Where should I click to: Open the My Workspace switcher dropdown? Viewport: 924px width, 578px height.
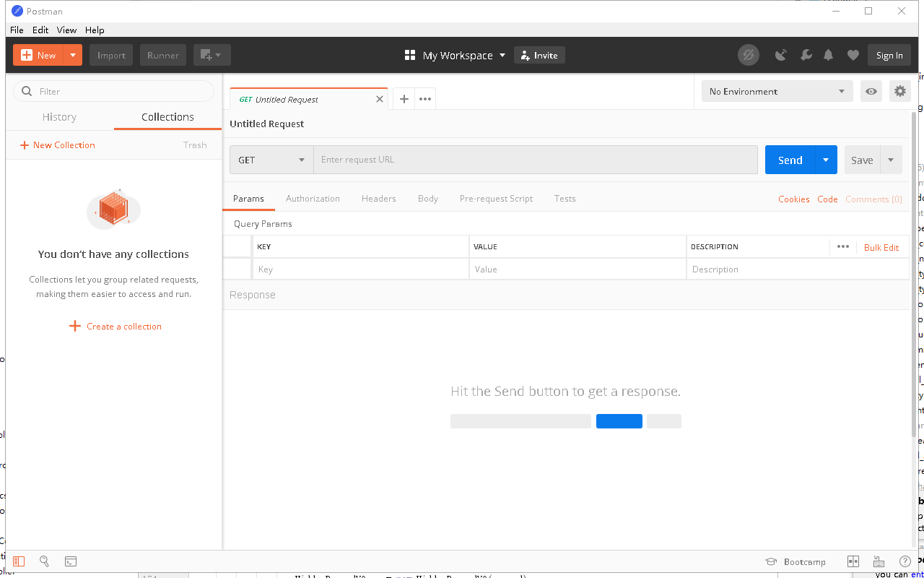pos(502,55)
